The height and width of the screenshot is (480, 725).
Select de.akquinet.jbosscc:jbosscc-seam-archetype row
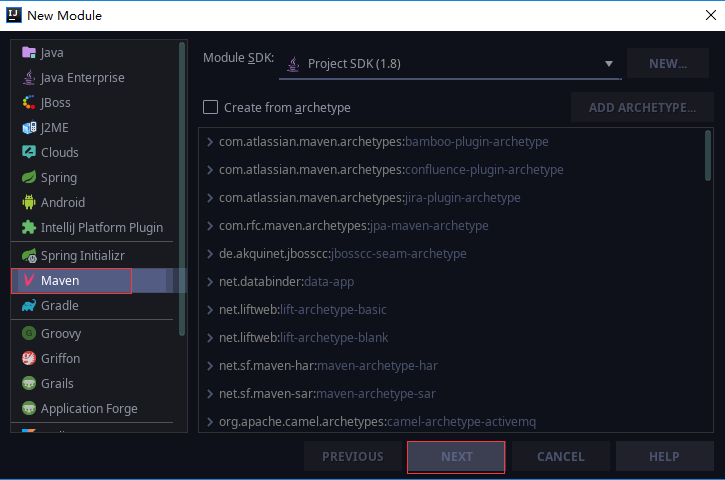click(x=455, y=253)
